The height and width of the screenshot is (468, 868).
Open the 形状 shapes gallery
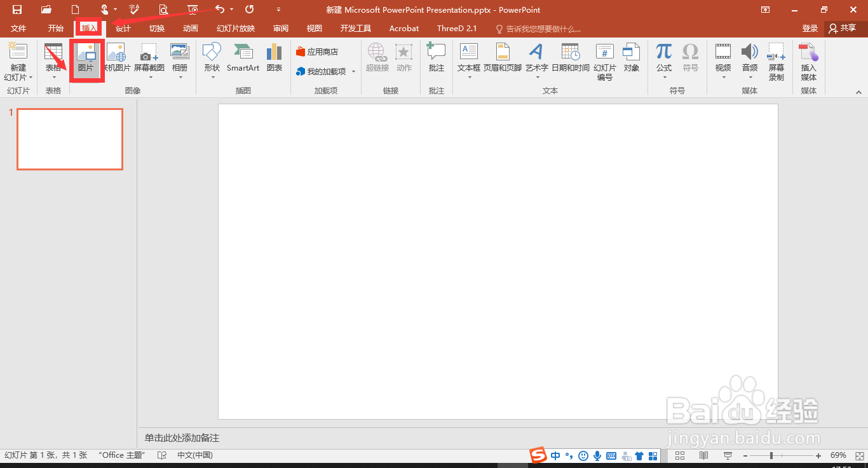click(212, 61)
